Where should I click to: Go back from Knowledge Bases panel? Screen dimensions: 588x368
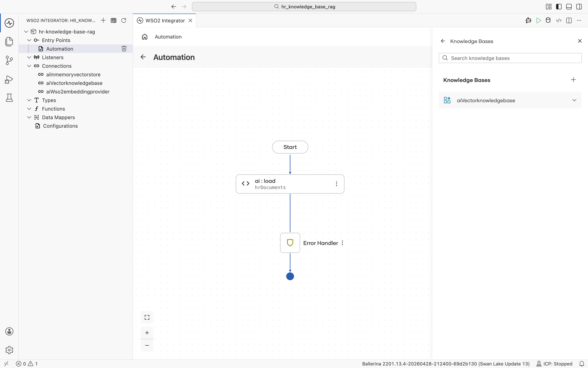click(x=443, y=41)
